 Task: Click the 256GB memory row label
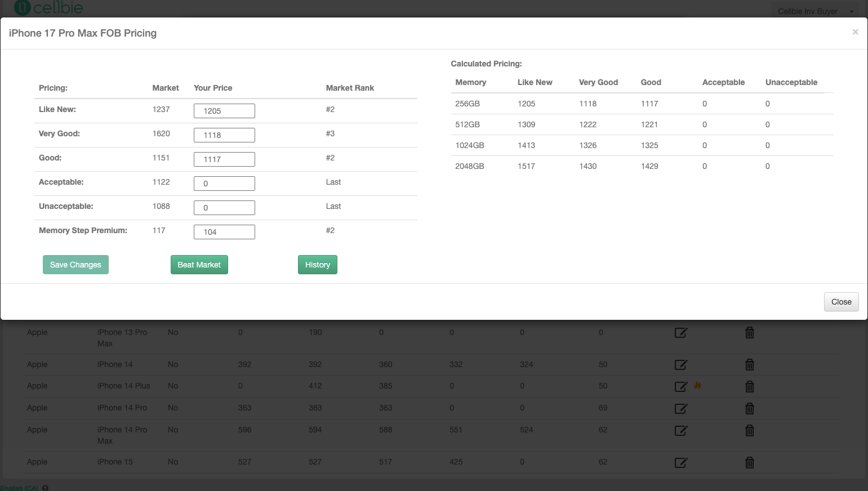pyautogui.click(x=468, y=104)
